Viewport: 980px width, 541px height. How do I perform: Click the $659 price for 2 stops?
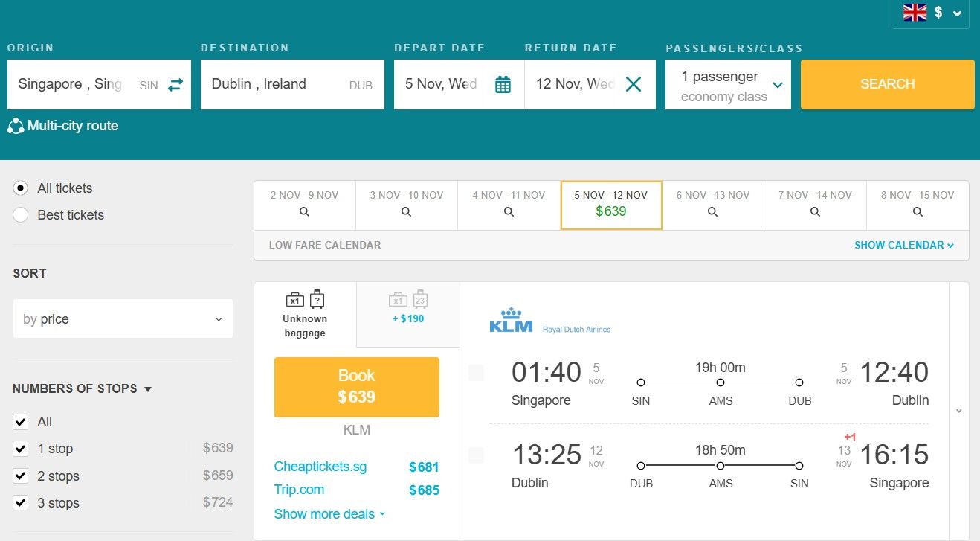[218, 475]
